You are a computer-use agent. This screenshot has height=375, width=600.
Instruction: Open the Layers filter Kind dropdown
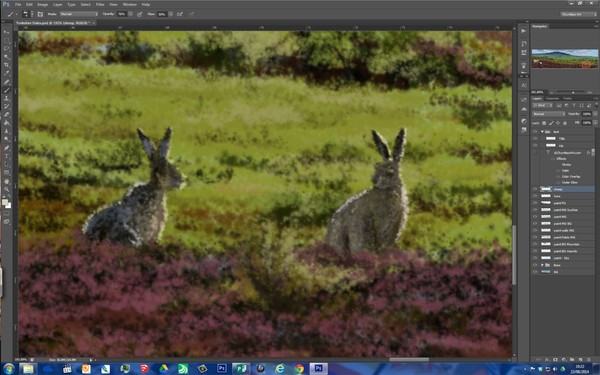click(543, 105)
